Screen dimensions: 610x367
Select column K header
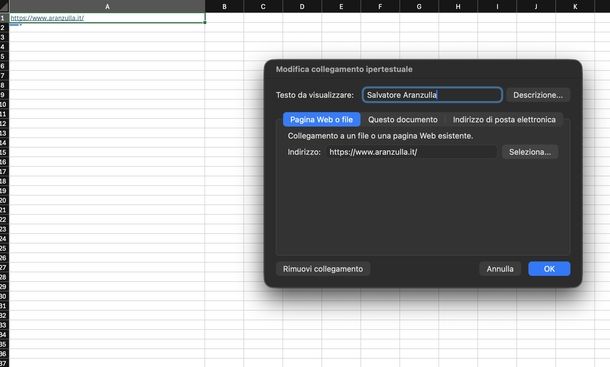575,6
